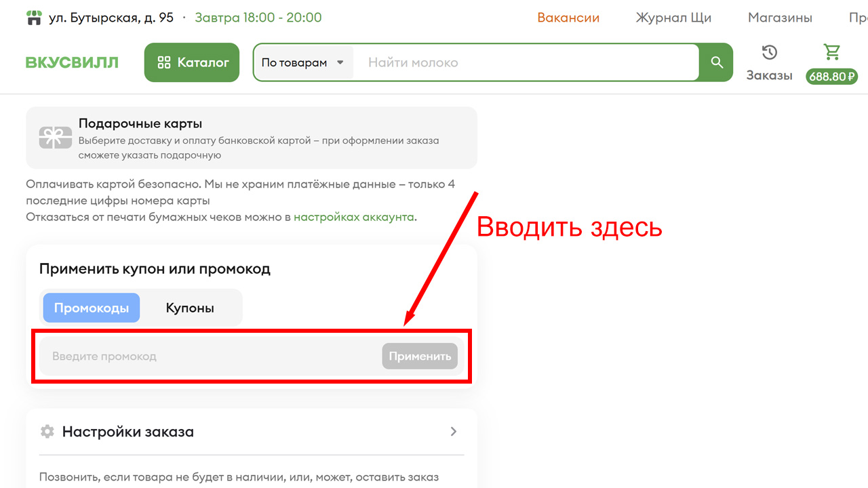Click the gift card icon
This screenshot has height=488, width=868.
coord(56,138)
